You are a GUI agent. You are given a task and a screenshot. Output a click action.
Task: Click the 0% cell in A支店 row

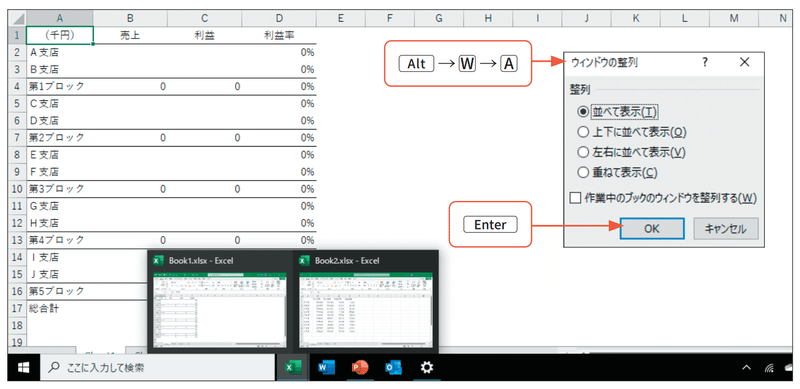[279, 52]
